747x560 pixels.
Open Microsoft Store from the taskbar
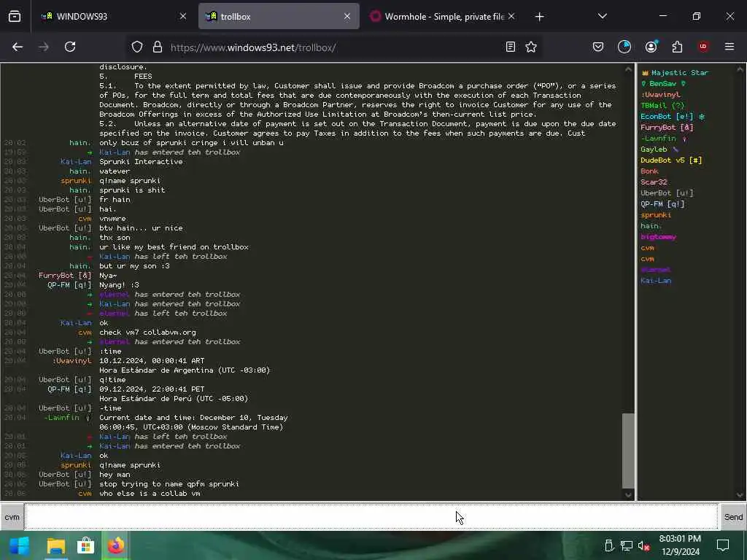click(x=86, y=545)
